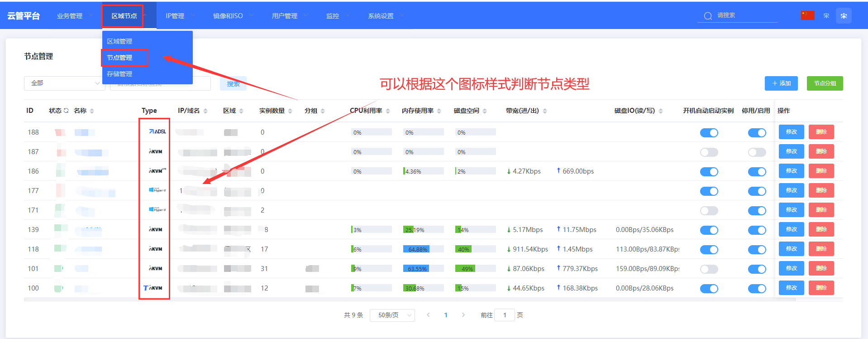Expand the 用户管理 menu
Viewport: 868px width, 339px height.
[x=290, y=16]
